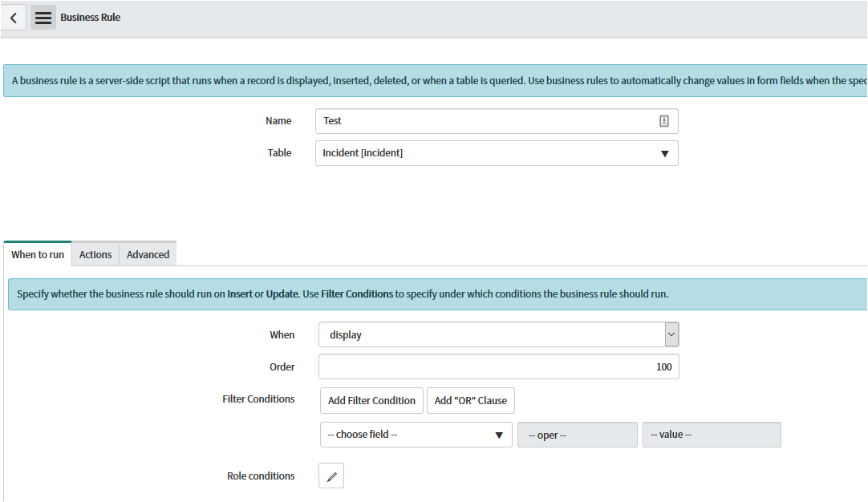The height and width of the screenshot is (502, 868).
Task: Click the Table field label
Action: coord(279,152)
